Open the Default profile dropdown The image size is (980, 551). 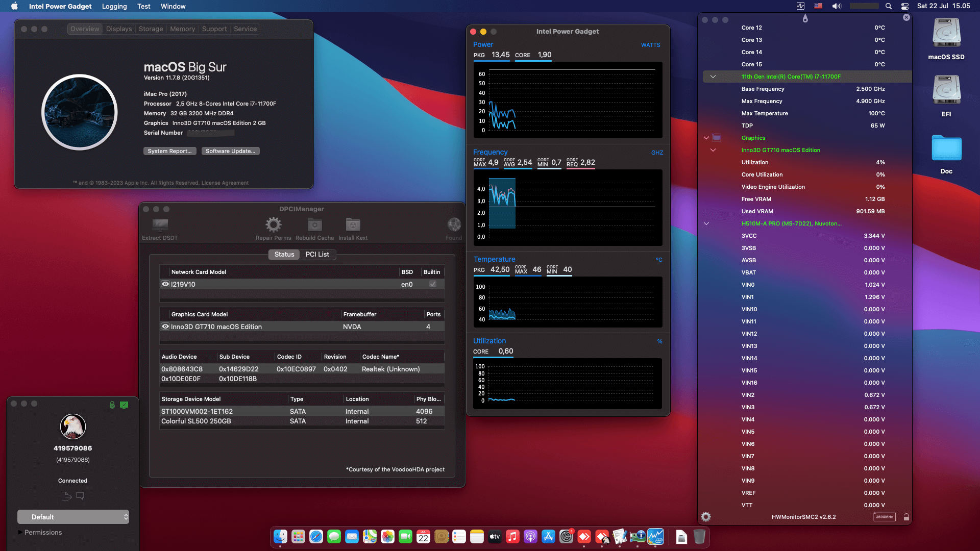[x=73, y=517]
